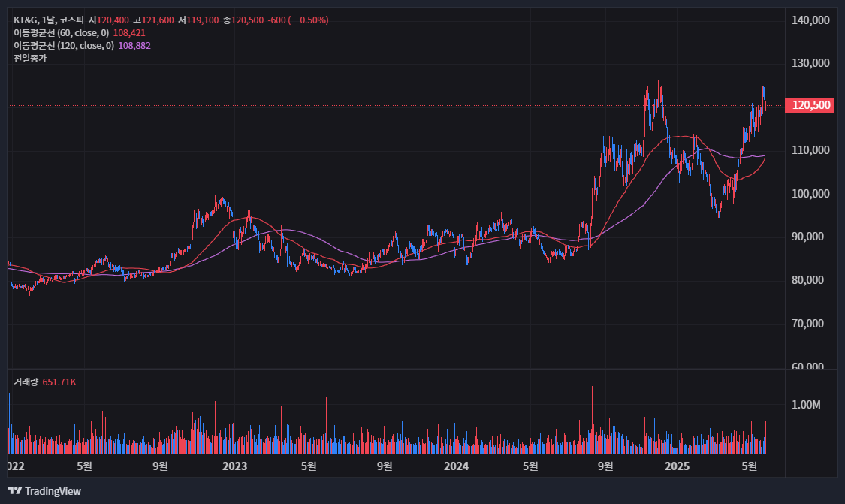This screenshot has width=845, height=504.
Task: Click the 100,000 price axis label
Action: coord(810,194)
